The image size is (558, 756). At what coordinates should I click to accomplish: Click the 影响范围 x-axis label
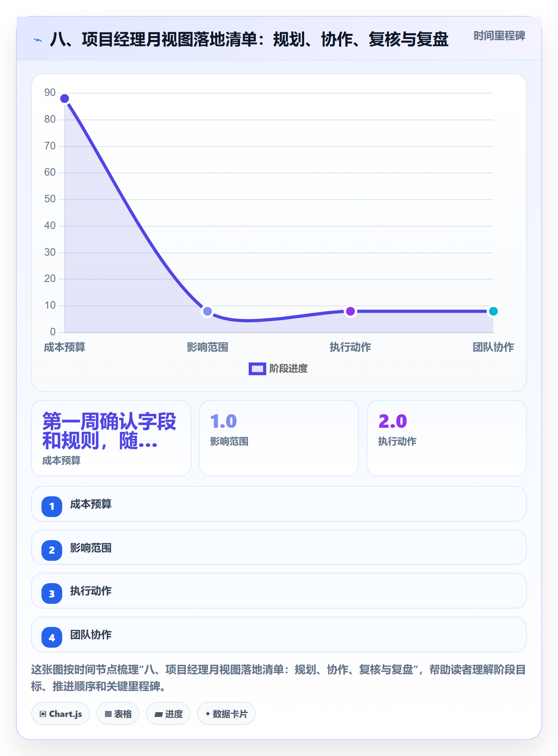(x=207, y=347)
